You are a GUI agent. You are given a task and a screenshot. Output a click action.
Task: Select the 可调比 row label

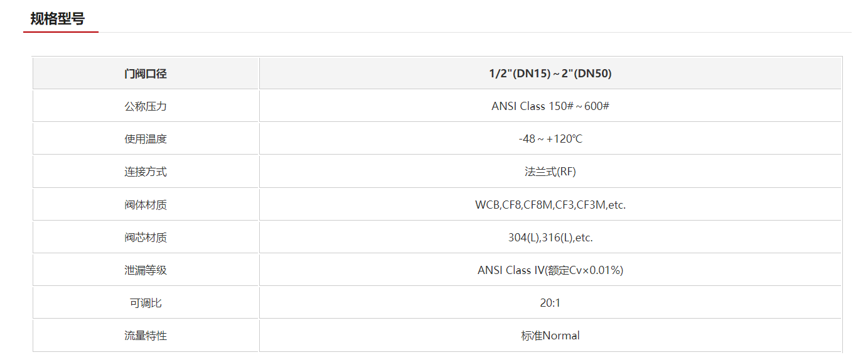[x=146, y=303]
